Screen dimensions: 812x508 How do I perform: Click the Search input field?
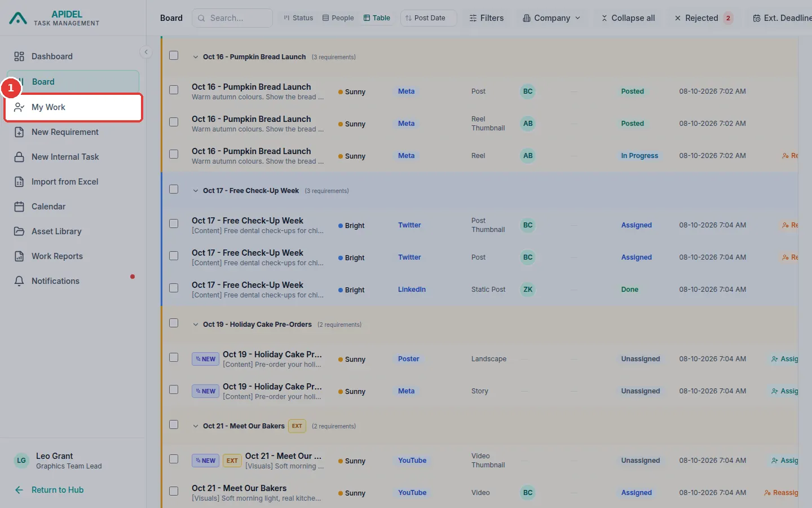pos(232,18)
